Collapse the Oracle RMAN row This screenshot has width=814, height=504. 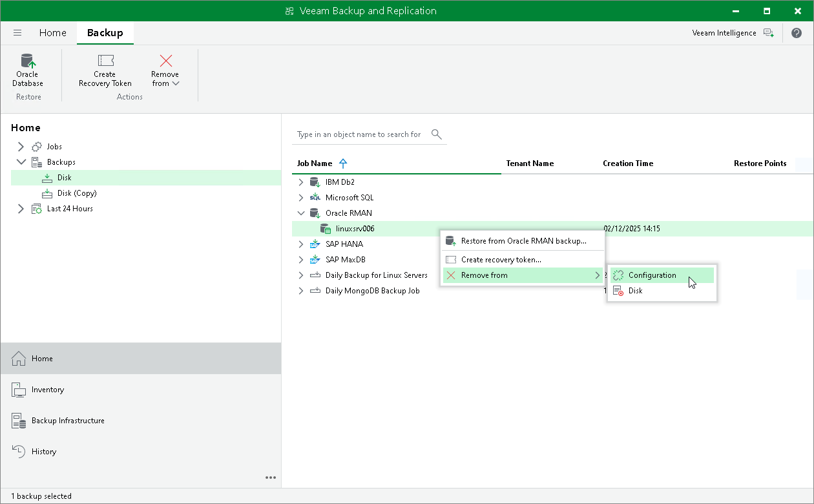[300, 213]
